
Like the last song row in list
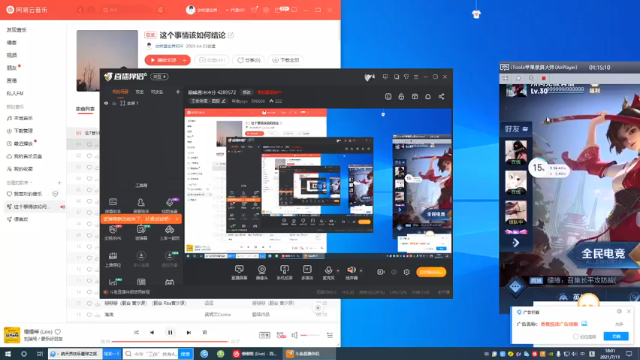click(x=89, y=315)
